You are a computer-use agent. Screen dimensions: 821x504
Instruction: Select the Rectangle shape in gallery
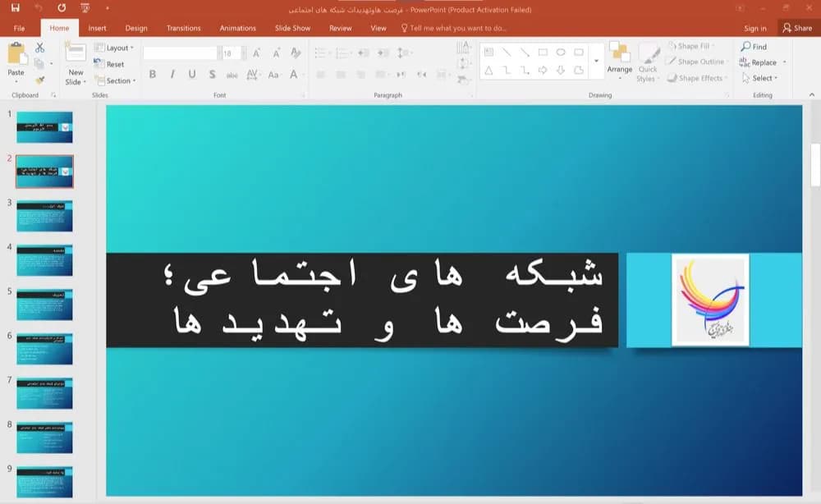pos(543,52)
